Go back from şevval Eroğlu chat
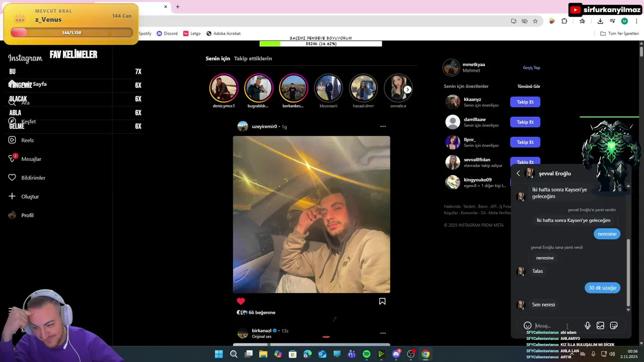 coord(518,173)
